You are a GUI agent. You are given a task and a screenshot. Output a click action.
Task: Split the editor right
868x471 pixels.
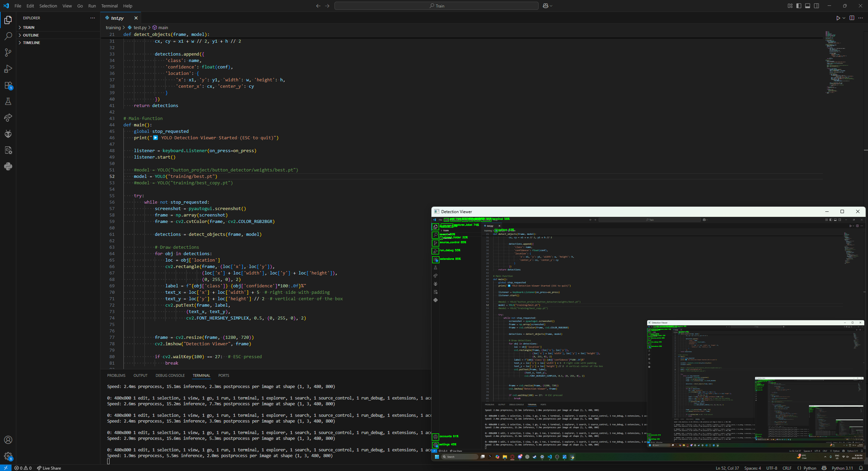point(852,18)
